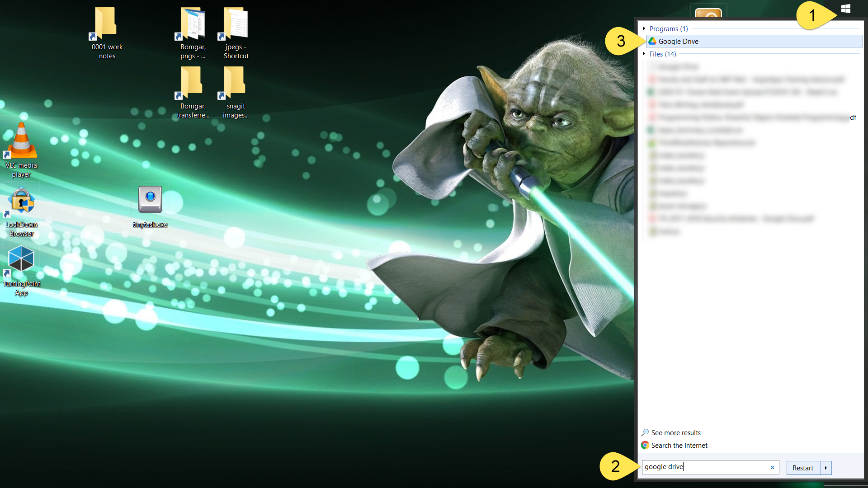The image size is (868, 488).
Task: Click the orange app icon above the start menu
Action: [x=708, y=13]
